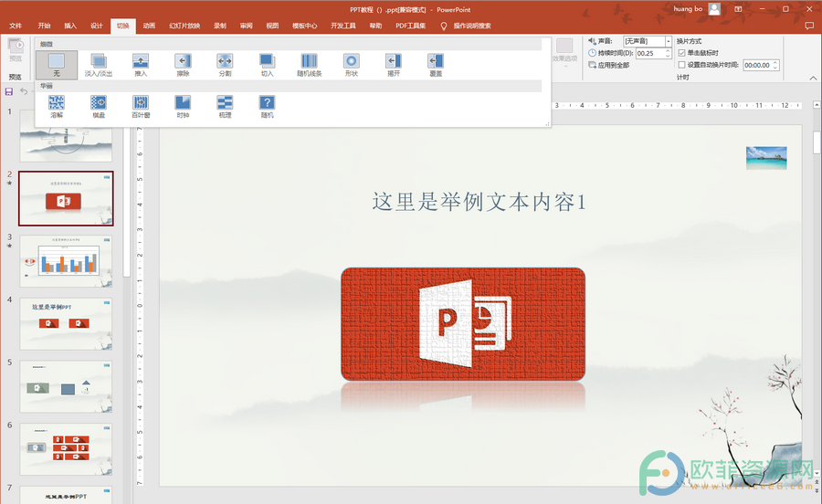
Task: Click the 00:00.00 auto-advance time field
Action: pos(757,65)
